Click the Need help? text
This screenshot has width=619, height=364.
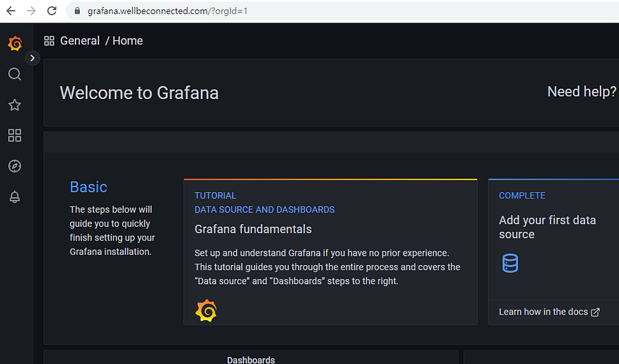(x=582, y=91)
